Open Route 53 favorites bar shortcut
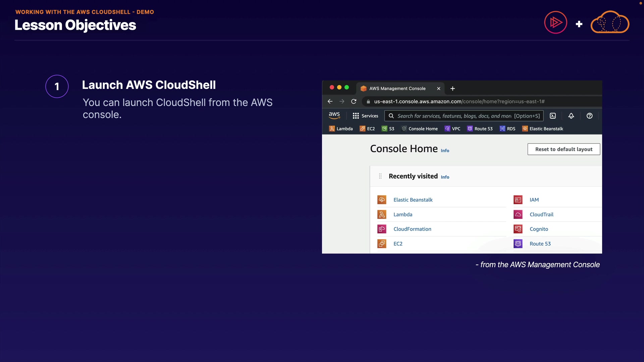 click(480, 129)
